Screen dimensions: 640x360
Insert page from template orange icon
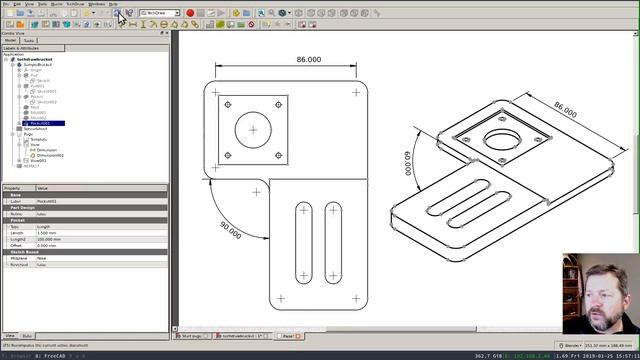[20, 24]
